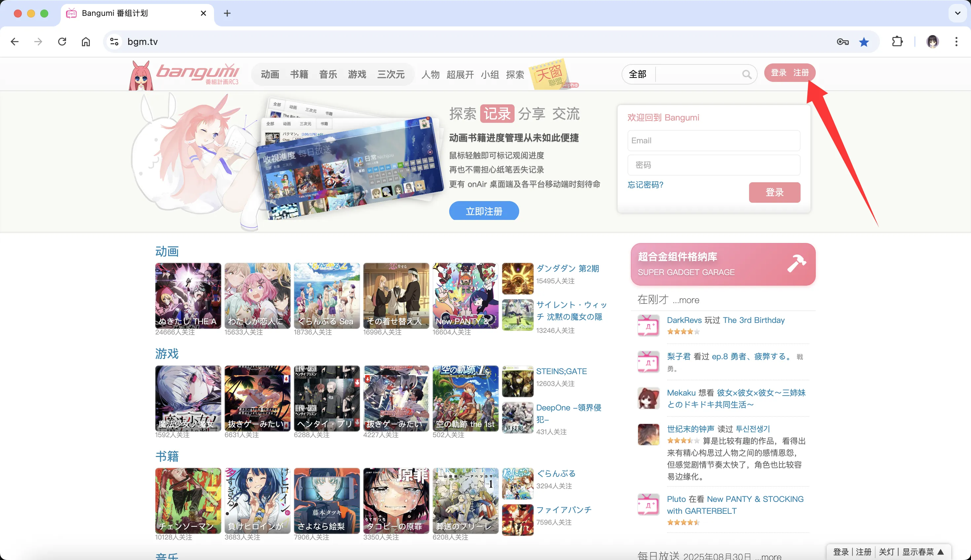
Task: Open the ぐらんぶる Sea anime cover
Action: tap(327, 296)
